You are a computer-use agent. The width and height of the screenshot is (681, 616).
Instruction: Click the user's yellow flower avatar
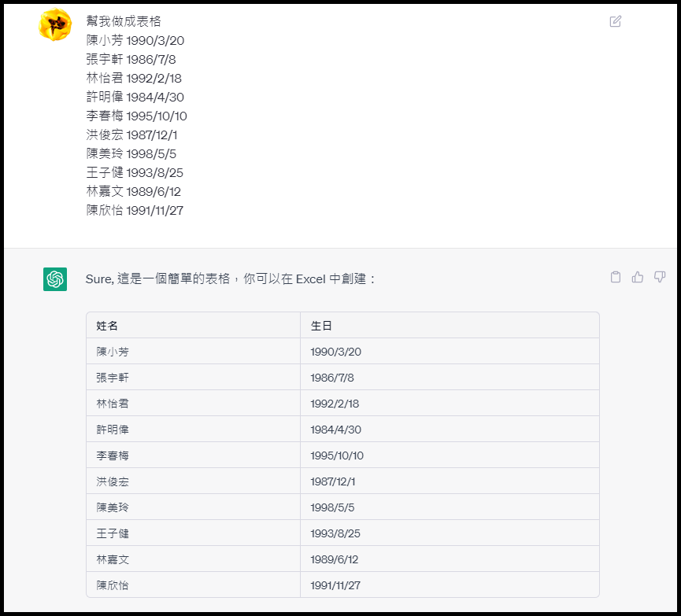(x=55, y=24)
